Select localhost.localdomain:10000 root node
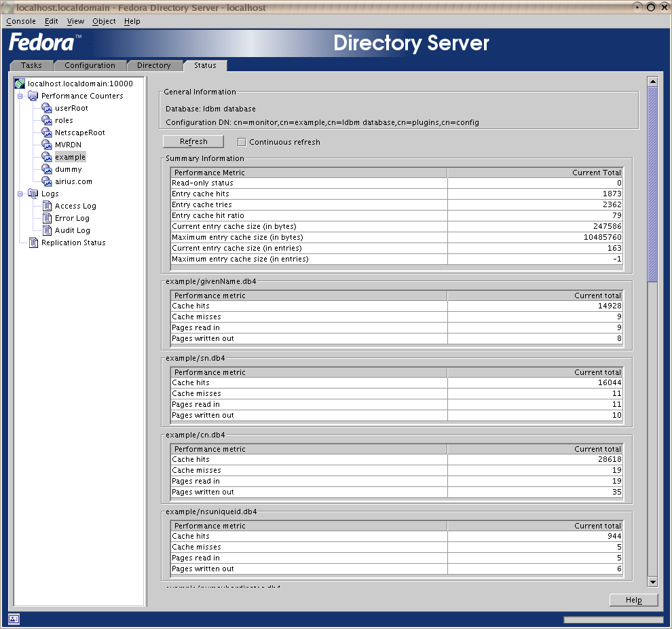The height and width of the screenshot is (629, 672). (80, 83)
